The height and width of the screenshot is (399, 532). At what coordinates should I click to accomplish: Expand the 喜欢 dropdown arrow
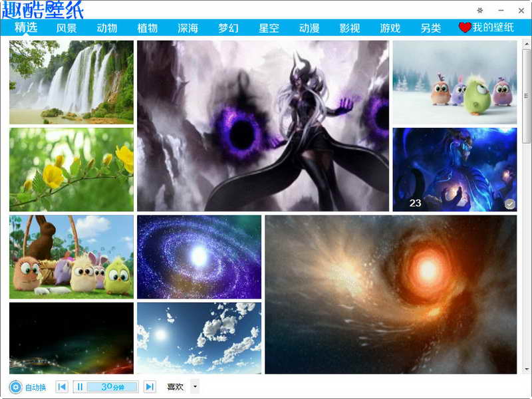(195, 386)
